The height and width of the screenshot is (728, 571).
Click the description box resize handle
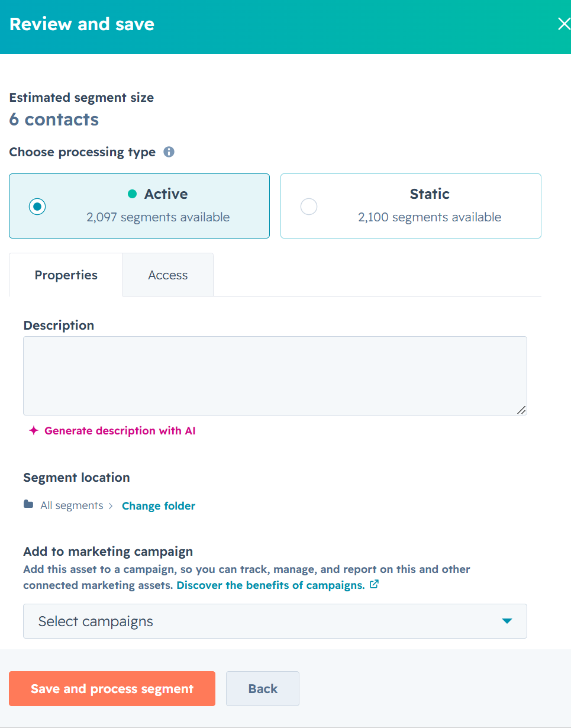pos(521,410)
